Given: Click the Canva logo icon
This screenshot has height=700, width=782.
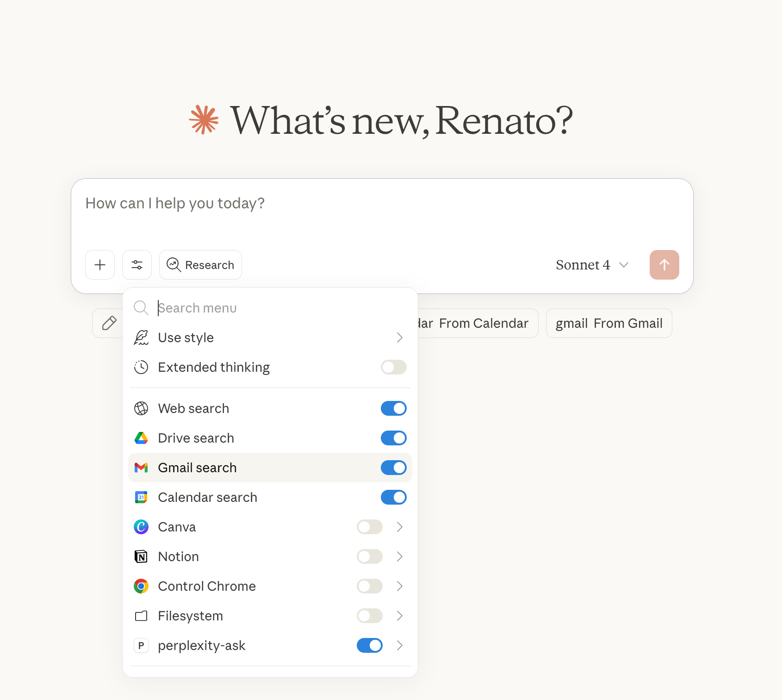Looking at the screenshot, I should 141,527.
